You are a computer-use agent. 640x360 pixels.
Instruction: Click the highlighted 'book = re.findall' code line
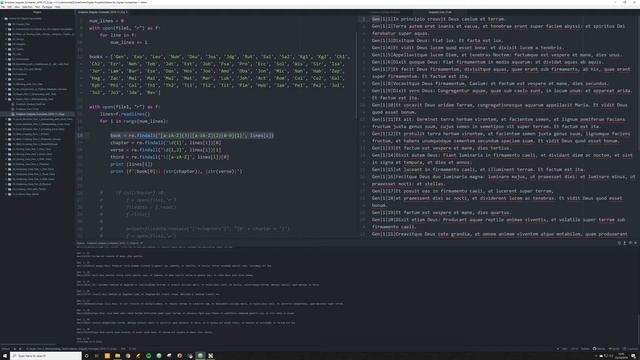(x=192, y=136)
